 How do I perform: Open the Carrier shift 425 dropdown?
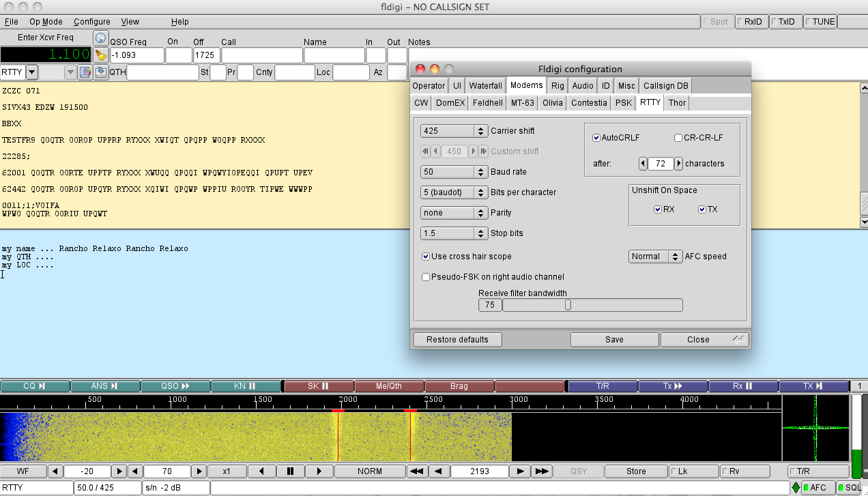pyautogui.click(x=454, y=131)
